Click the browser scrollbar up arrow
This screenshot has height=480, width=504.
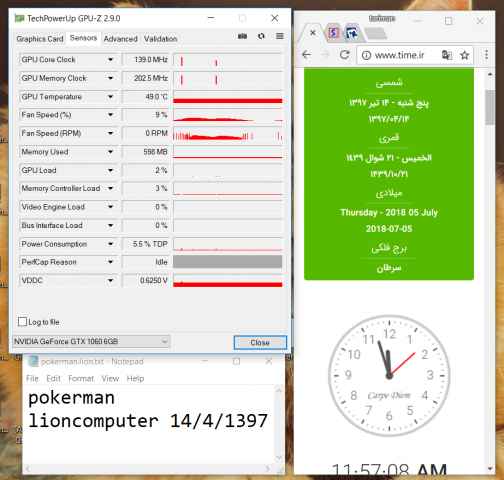[490, 74]
